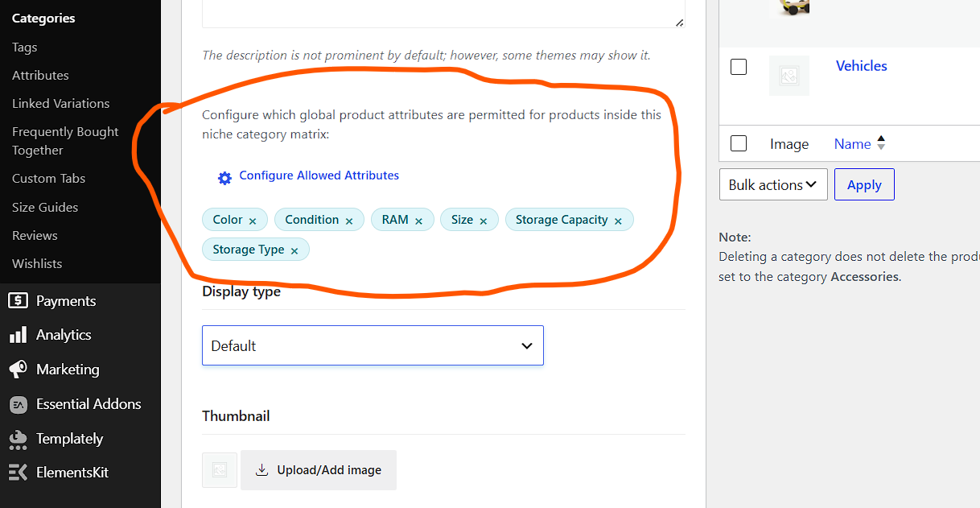The image size is (980, 508).
Task: Click the Templately cloud icon
Action: coord(18,439)
